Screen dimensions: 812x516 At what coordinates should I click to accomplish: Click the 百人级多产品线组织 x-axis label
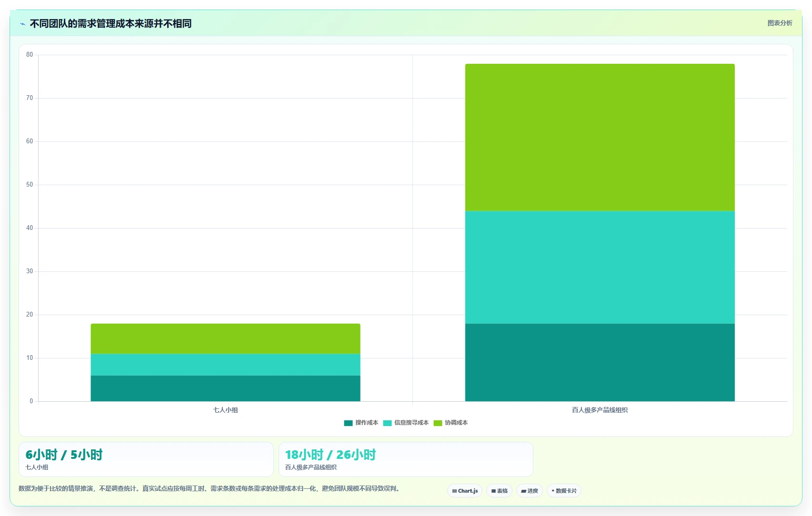coord(600,410)
